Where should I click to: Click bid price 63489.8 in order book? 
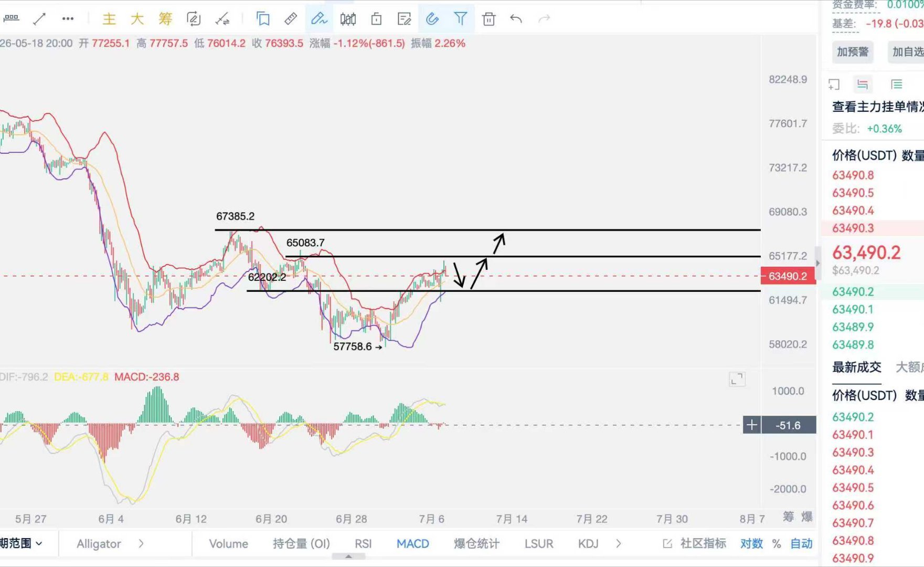coord(853,345)
